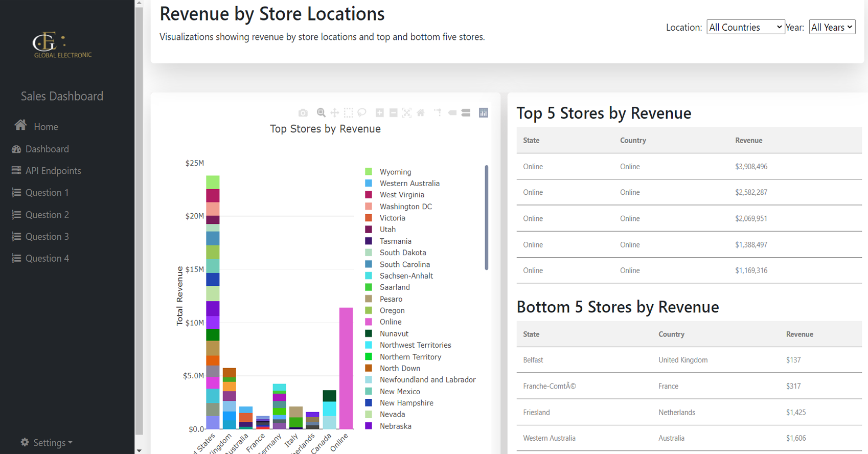Hide the Victoria legend entry

392,218
